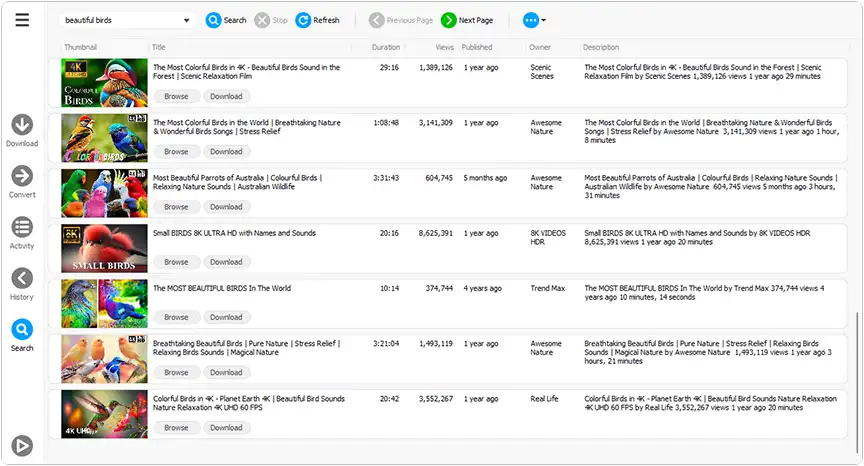Click view count '3,552,267'
This screenshot has height=466, width=864.
(436, 399)
